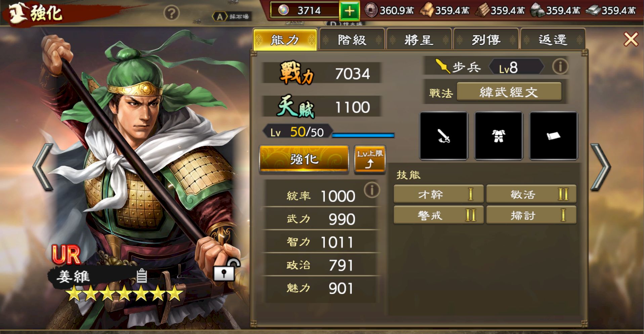
Task: Switch to the 將星 tab
Action: (x=419, y=40)
